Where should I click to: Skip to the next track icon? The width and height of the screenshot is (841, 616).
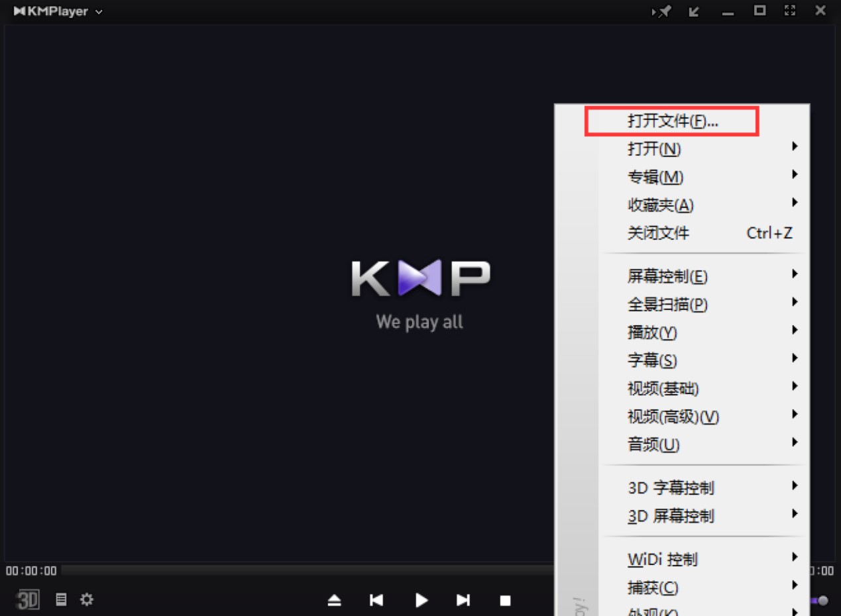pyautogui.click(x=463, y=600)
